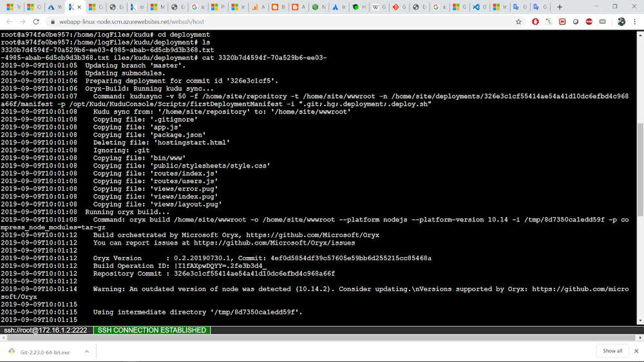Open the orange bar-chart analytics tab
Image resolution: width=644 pixels, height=362 pixels.
[x=258, y=7]
